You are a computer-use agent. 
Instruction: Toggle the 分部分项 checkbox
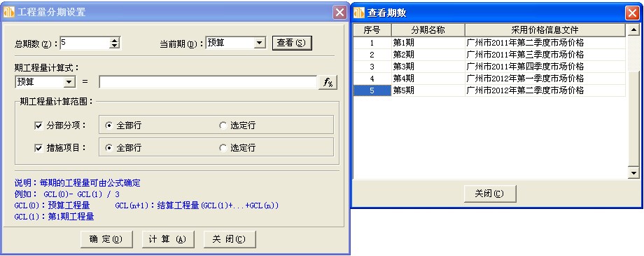(x=39, y=126)
